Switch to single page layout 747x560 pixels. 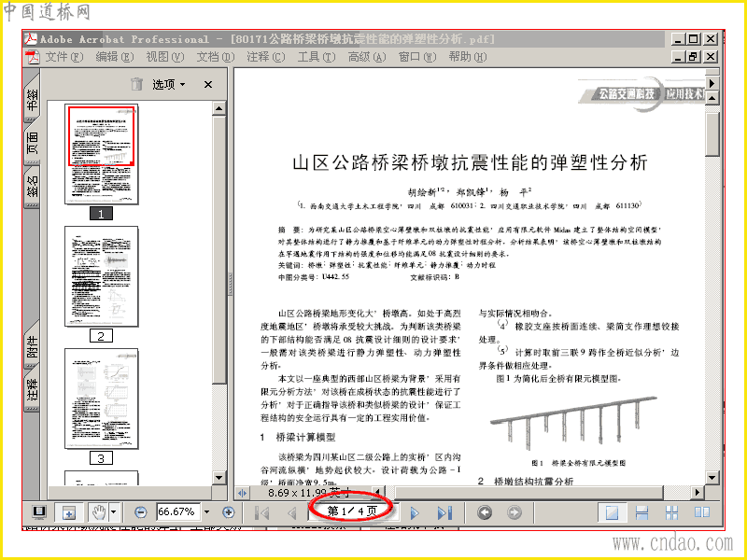[x=612, y=512]
